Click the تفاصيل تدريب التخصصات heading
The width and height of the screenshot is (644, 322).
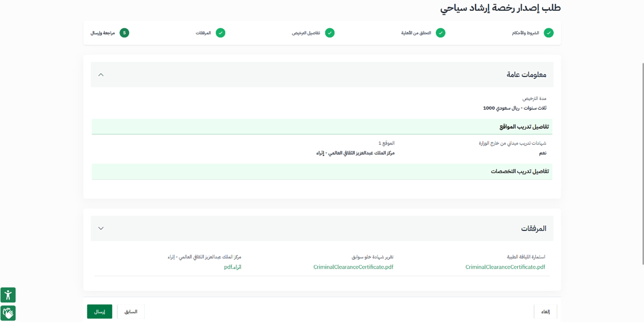[x=520, y=171]
